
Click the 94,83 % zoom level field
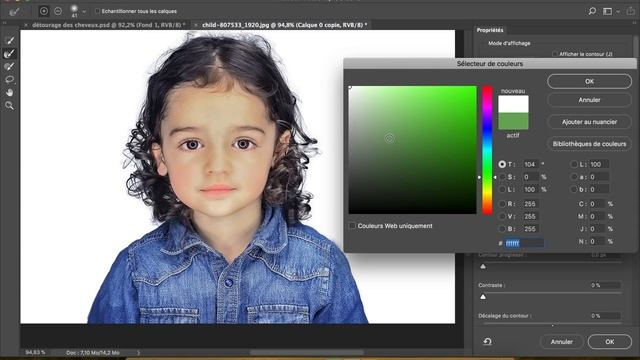tap(36, 352)
